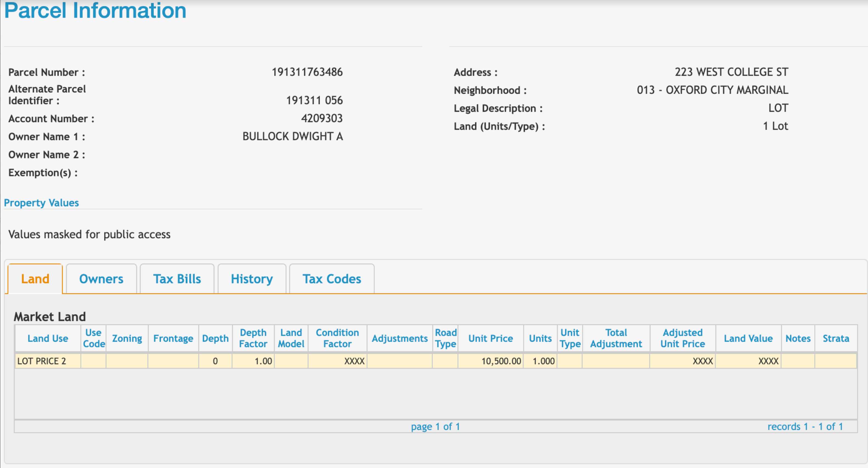This screenshot has height=468, width=868.
Task: Click the Owner Name 2 label
Action: pyautogui.click(x=47, y=155)
